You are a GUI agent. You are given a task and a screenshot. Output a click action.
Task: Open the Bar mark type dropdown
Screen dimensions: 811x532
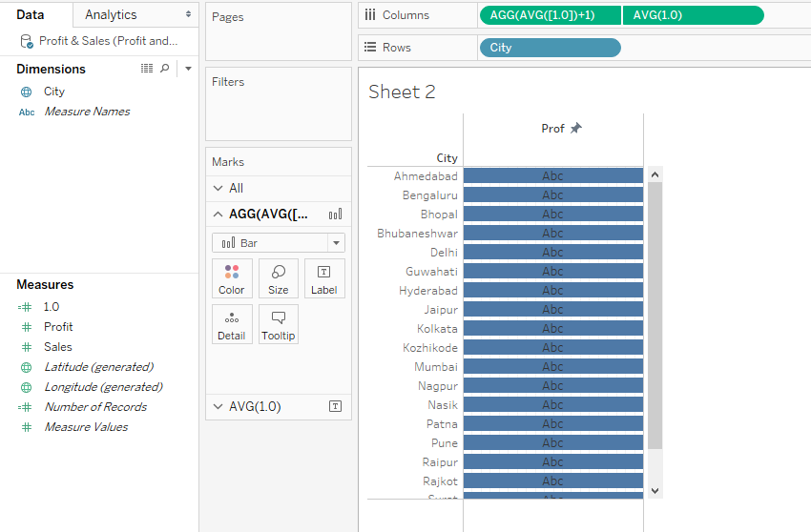(336, 243)
